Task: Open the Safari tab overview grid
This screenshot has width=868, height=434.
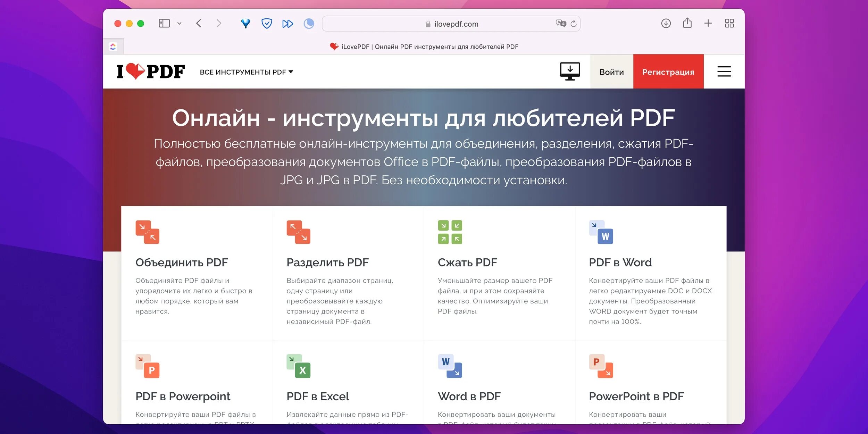Action: point(729,24)
